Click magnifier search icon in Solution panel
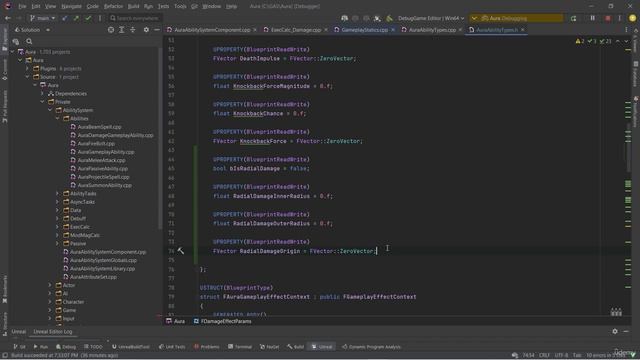 coord(29,41)
